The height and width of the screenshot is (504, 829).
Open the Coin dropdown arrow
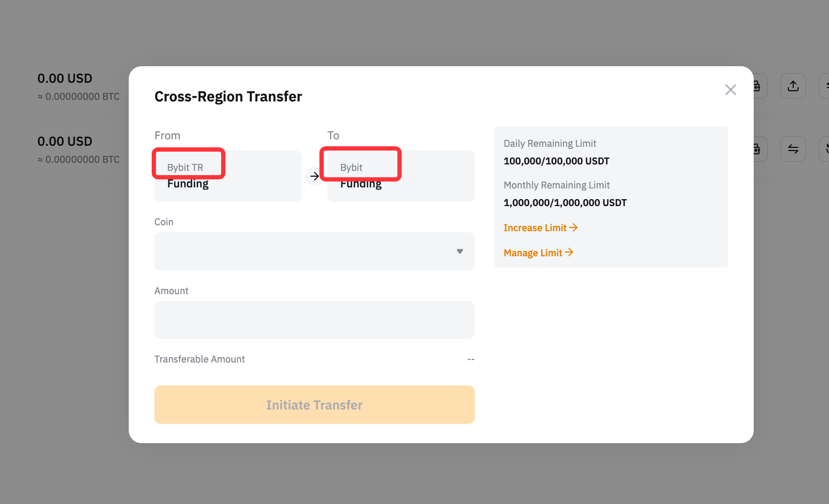click(459, 251)
